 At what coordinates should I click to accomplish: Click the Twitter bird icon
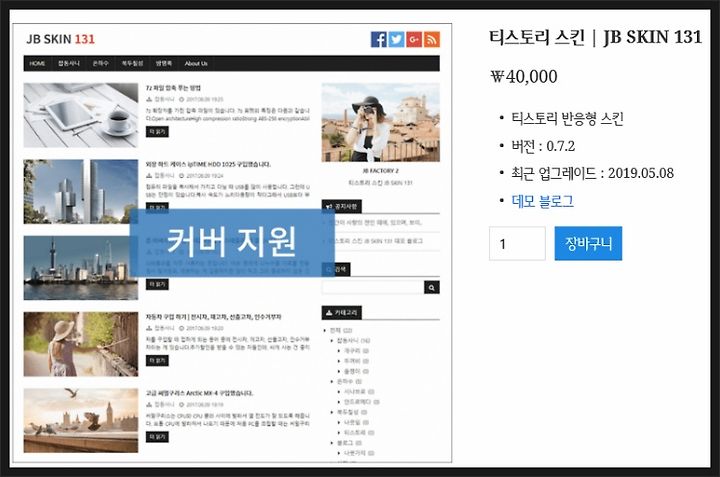click(396, 39)
